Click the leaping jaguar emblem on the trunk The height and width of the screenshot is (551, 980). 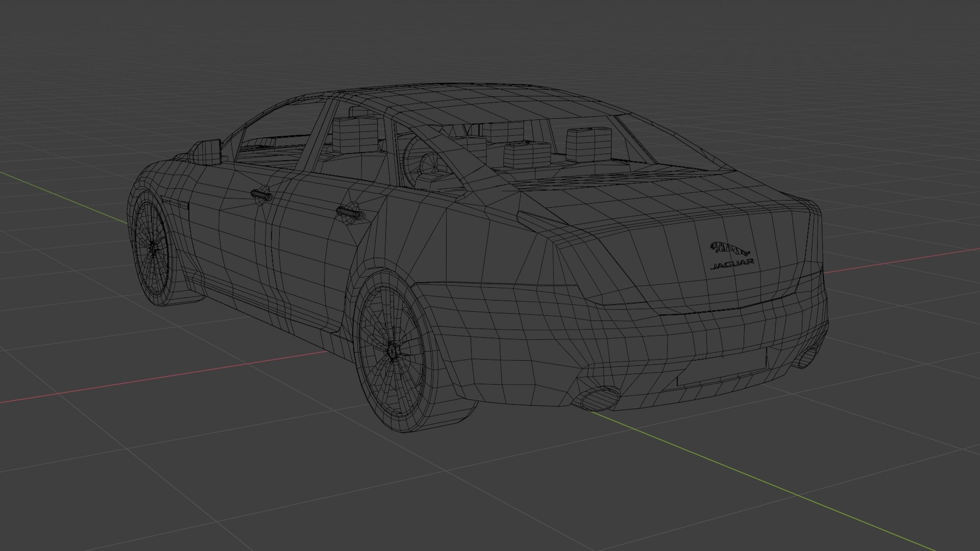(x=730, y=249)
